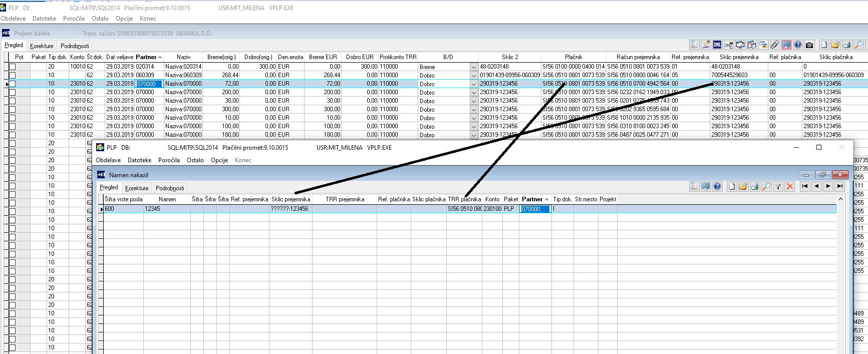868x354 pixels.
Task: Click the red X delete icon
Action: coord(790,186)
